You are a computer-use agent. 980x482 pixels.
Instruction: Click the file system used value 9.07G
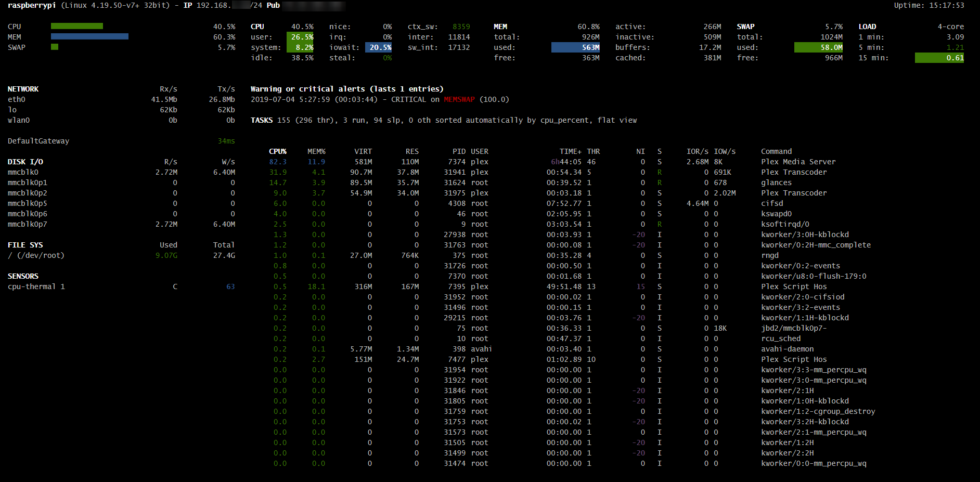(166, 255)
